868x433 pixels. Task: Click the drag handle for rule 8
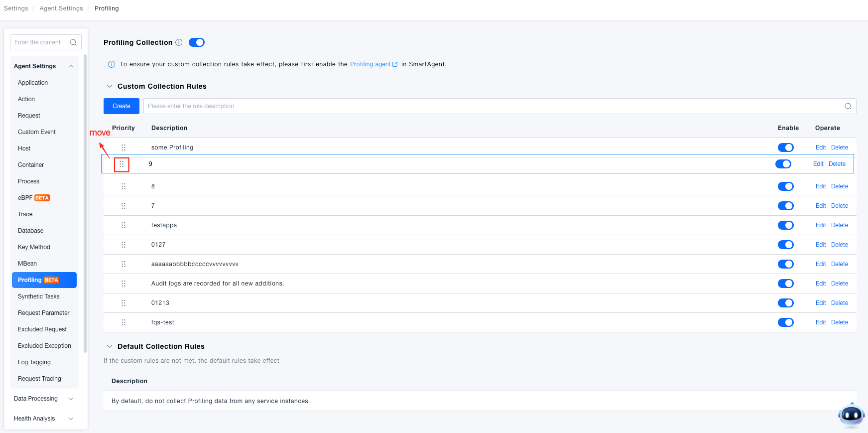tap(124, 186)
